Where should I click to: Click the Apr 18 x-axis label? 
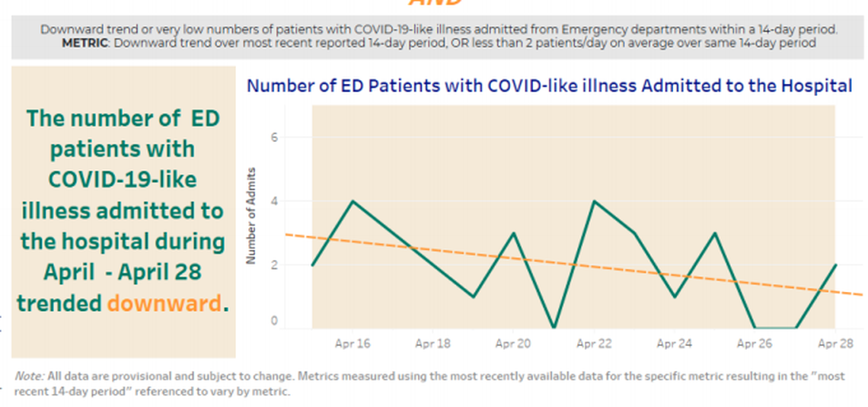pyautogui.click(x=433, y=344)
